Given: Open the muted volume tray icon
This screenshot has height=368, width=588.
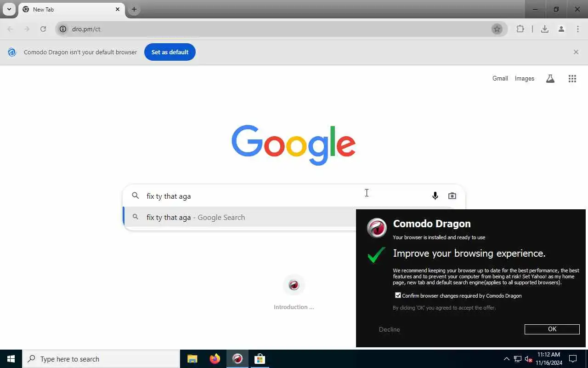Looking at the screenshot, I should [x=528, y=359].
